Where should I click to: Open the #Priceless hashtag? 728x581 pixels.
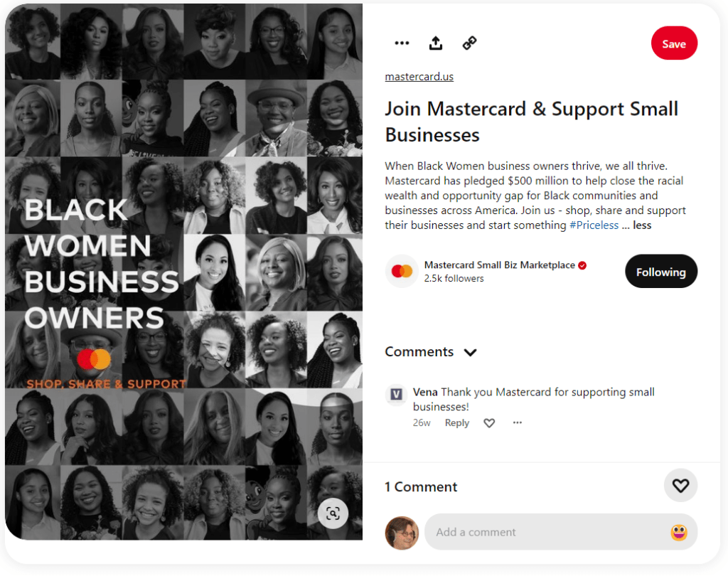tap(594, 225)
